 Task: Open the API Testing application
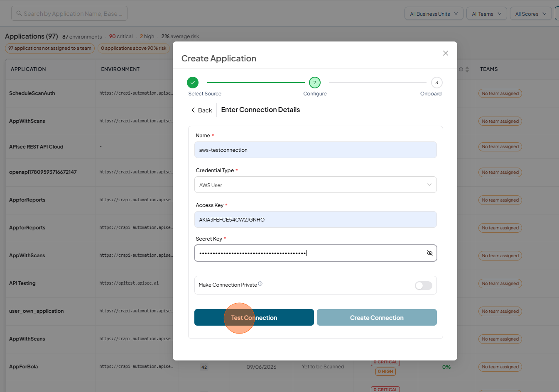pyautogui.click(x=22, y=283)
